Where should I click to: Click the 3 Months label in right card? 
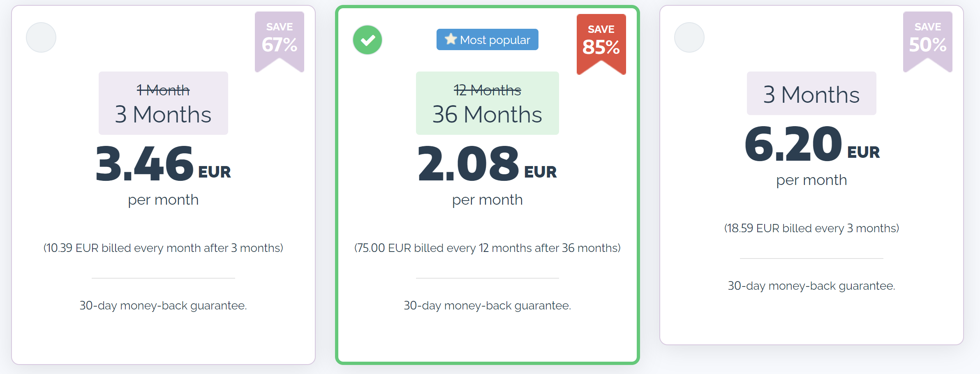pos(811,94)
